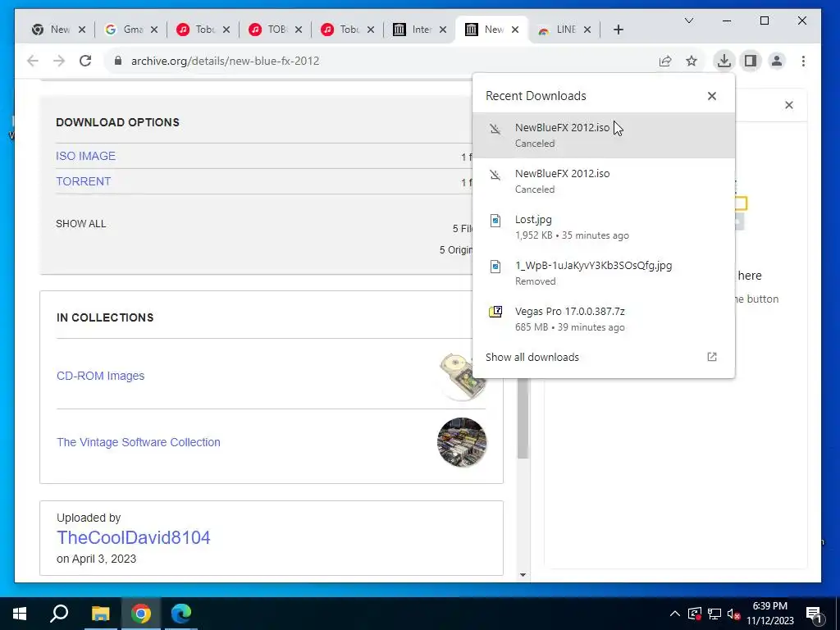Image resolution: width=840 pixels, height=630 pixels.
Task: Click the Vegas Pro 7z archive icon
Action: tap(495, 312)
